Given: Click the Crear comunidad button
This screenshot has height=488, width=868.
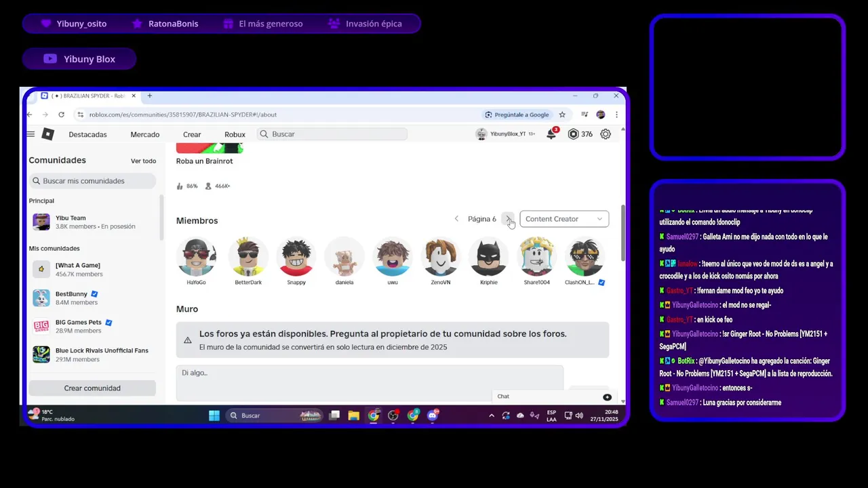Looking at the screenshot, I should tap(92, 388).
